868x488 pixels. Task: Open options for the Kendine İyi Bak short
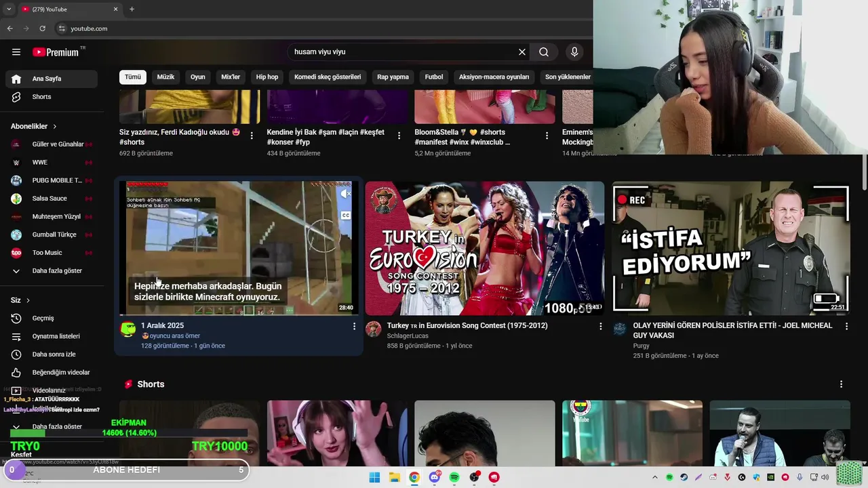point(399,136)
